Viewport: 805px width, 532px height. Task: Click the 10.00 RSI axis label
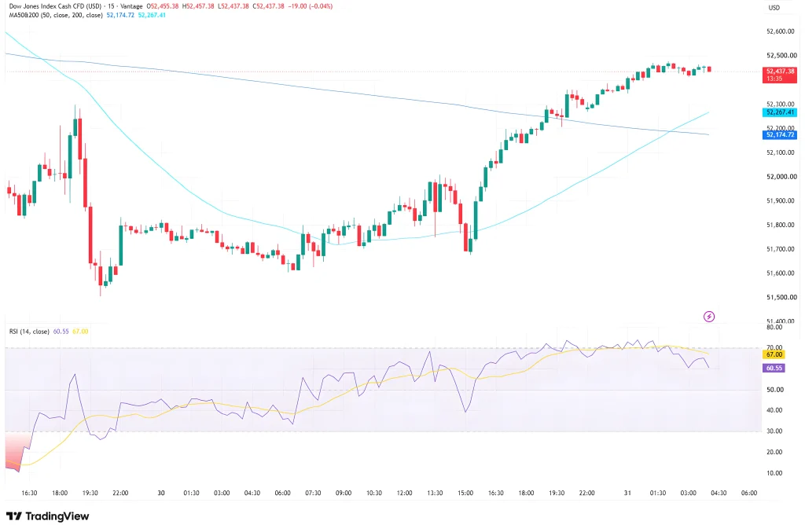point(774,473)
